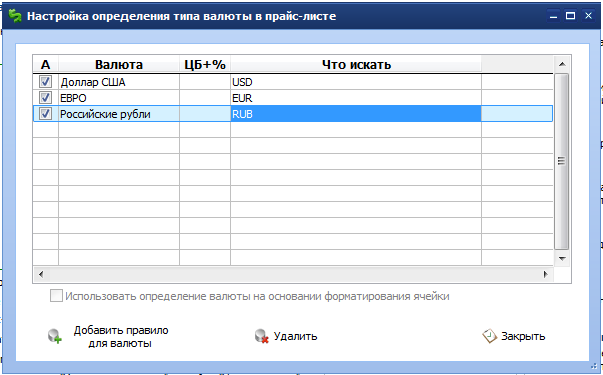This screenshot has height=375, width=603.
Task: Click the ЦБ+% cell in ЕВРО row
Action: pyautogui.click(x=205, y=98)
